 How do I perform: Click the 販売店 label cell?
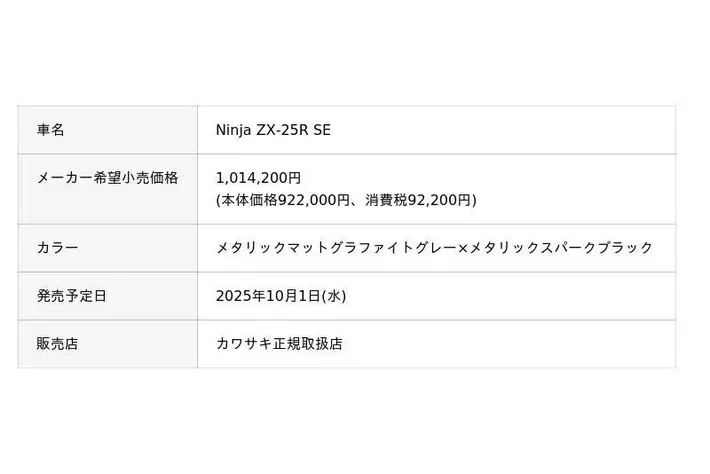57,343
